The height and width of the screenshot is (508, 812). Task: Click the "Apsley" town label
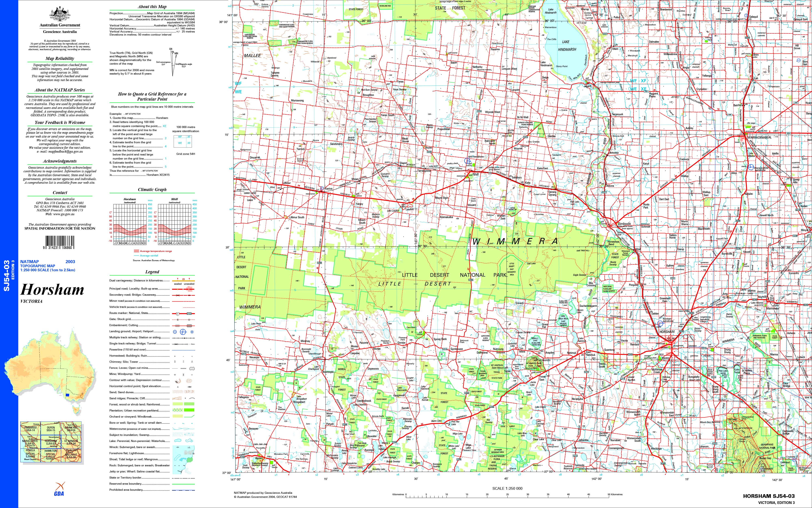point(259,458)
